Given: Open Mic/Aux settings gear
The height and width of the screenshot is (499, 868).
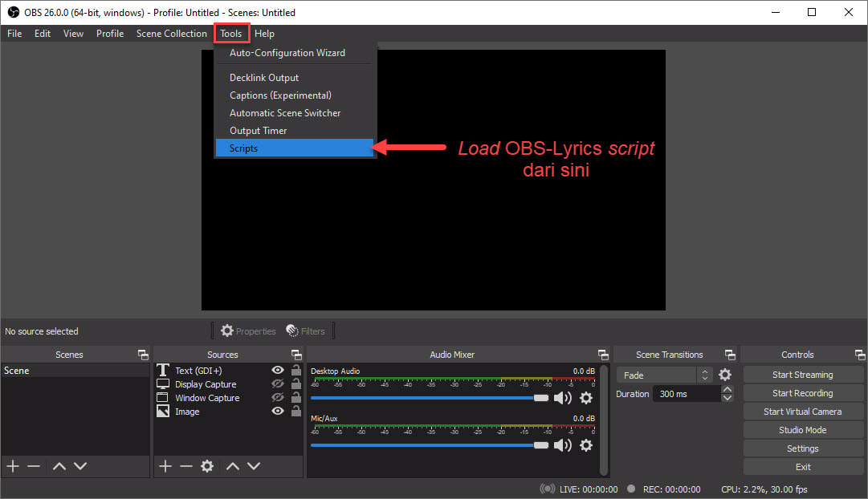Looking at the screenshot, I should click(585, 445).
